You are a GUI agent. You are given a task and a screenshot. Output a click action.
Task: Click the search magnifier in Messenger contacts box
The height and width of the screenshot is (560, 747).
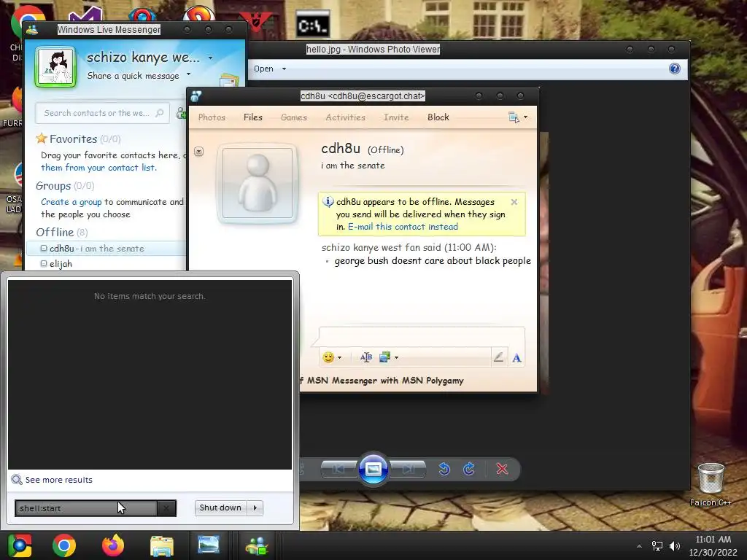pos(160,113)
